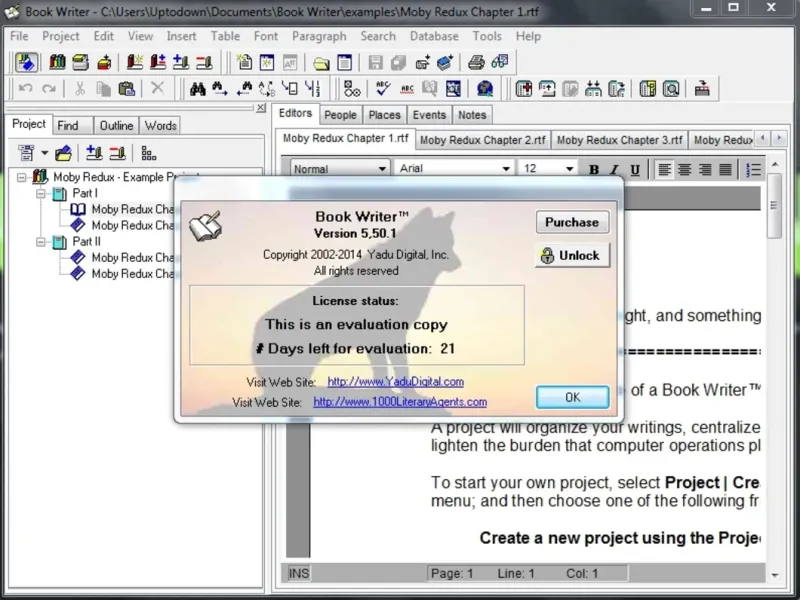Click the paste clipboard icon
The width and height of the screenshot is (800, 600).
(126, 89)
